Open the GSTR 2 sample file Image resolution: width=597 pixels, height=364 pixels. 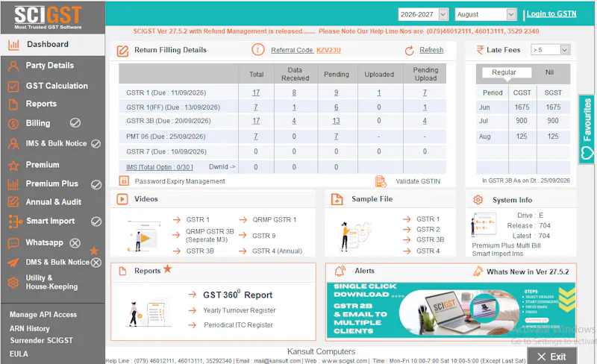click(x=428, y=229)
